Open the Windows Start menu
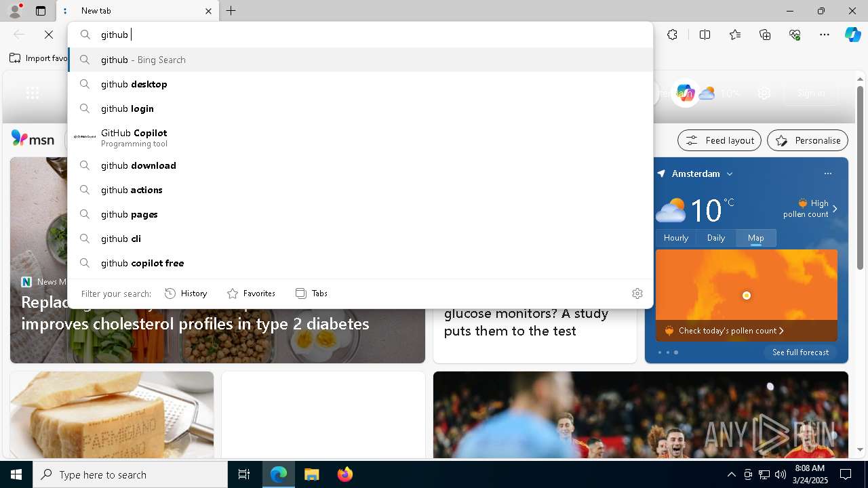The height and width of the screenshot is (488, 868). (16, 474)
